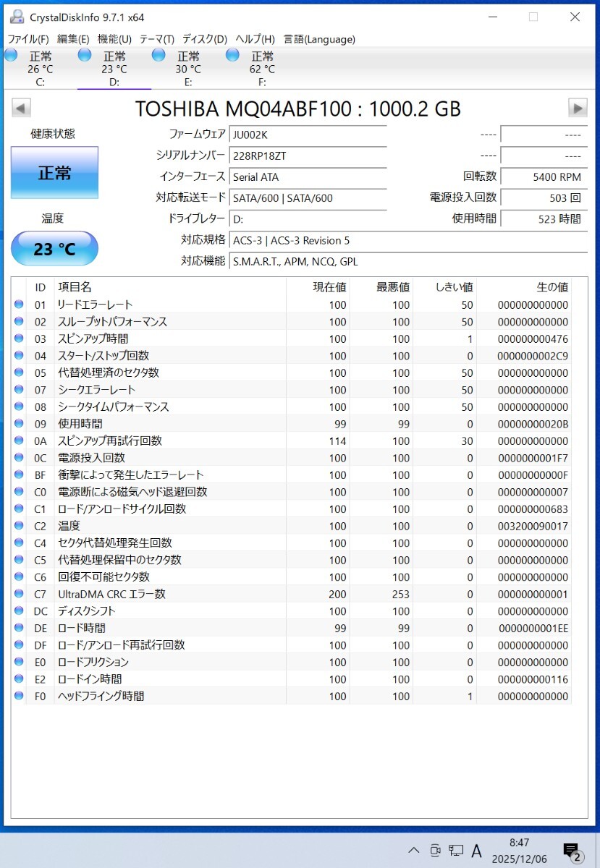Open the notification center icon
The height and width of the screenshot is (868, 600).
coord(572,852)
